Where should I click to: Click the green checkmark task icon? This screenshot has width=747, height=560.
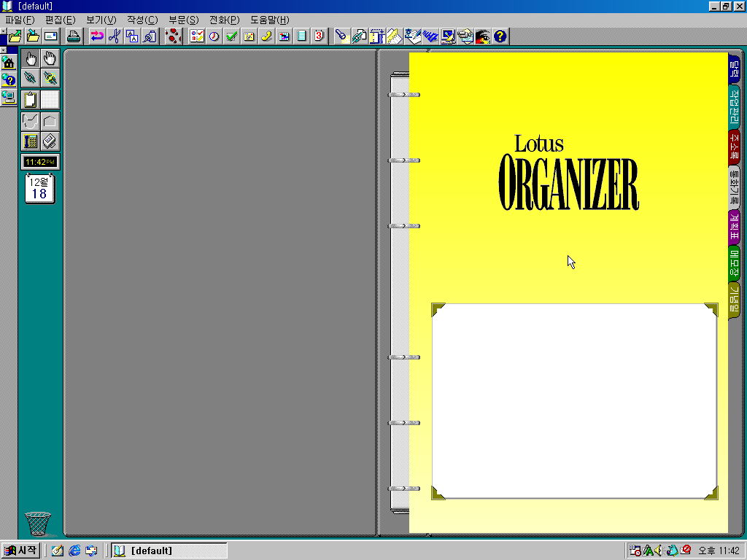231,36
